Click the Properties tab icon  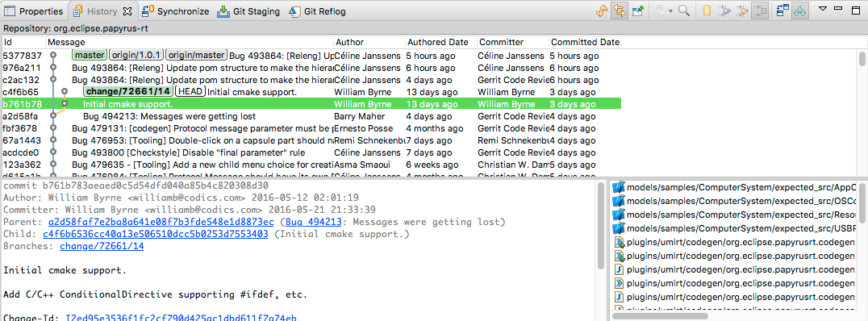(x=10, y=11)
